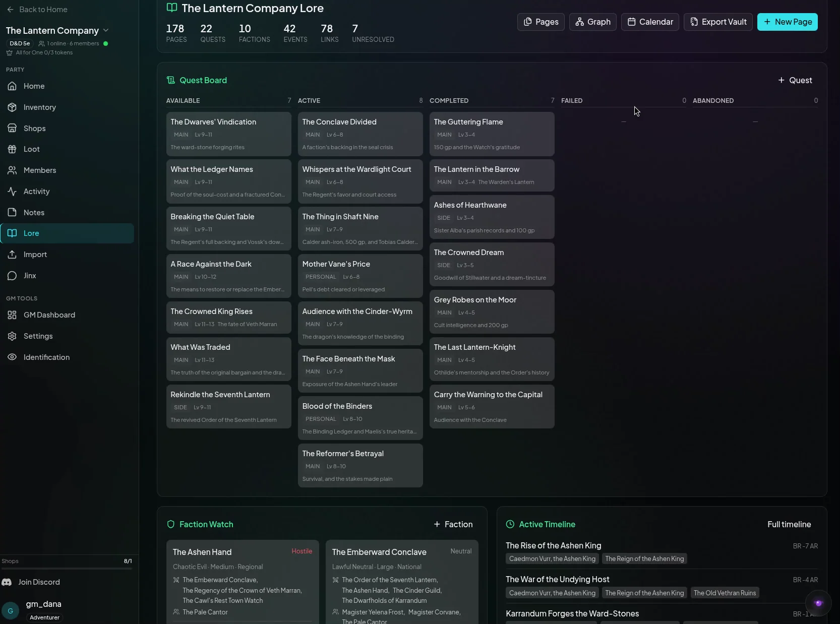Open the Home sidebar icon

(x=13, y=86)
